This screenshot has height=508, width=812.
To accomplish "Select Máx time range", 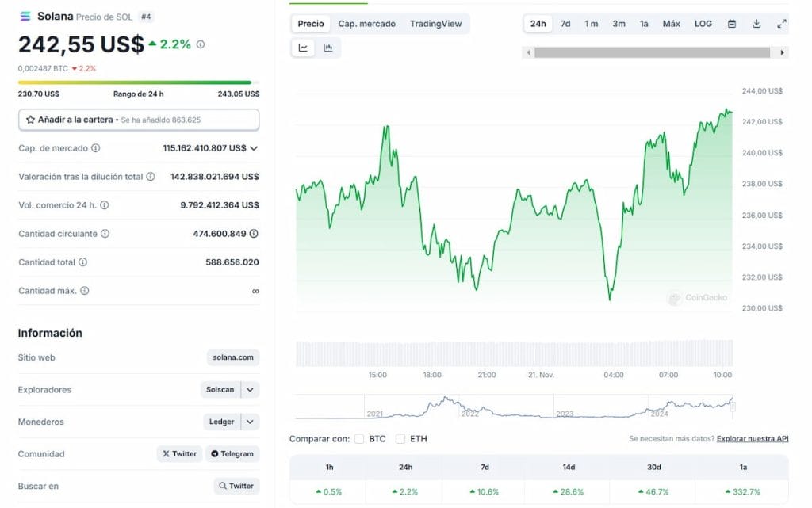I will (671, 24).
